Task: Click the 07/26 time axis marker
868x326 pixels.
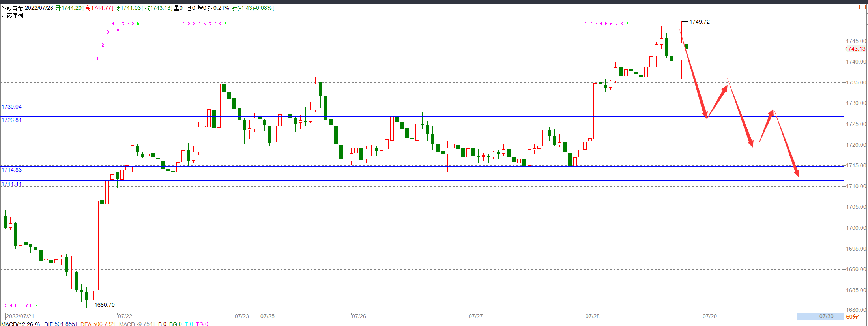Action: coord(359,316)
